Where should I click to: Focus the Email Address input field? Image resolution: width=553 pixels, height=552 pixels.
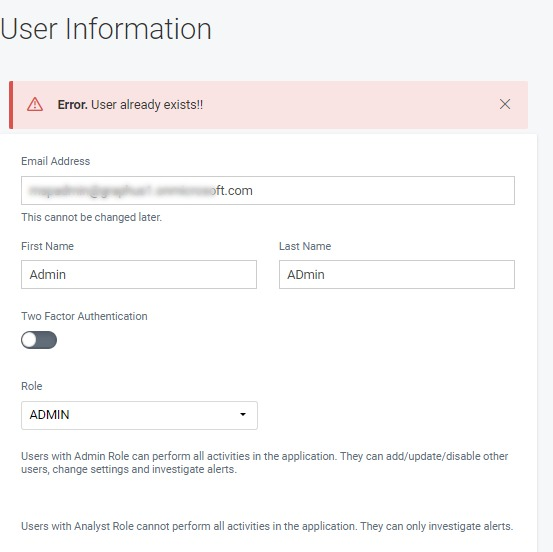268,190
